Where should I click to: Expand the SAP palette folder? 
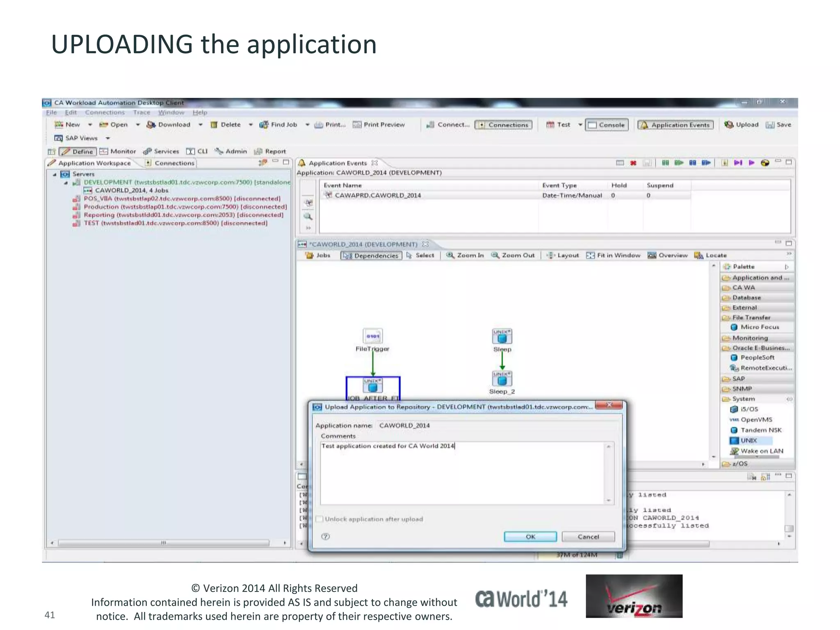click(738, 379)
